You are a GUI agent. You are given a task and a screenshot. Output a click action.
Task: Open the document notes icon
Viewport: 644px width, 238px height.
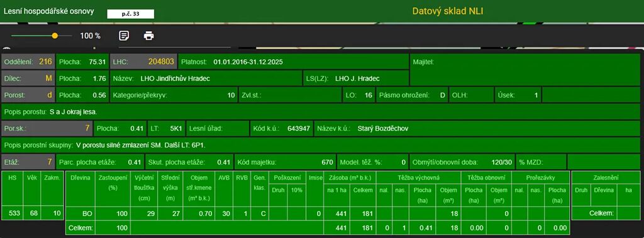tap(124, 36)
